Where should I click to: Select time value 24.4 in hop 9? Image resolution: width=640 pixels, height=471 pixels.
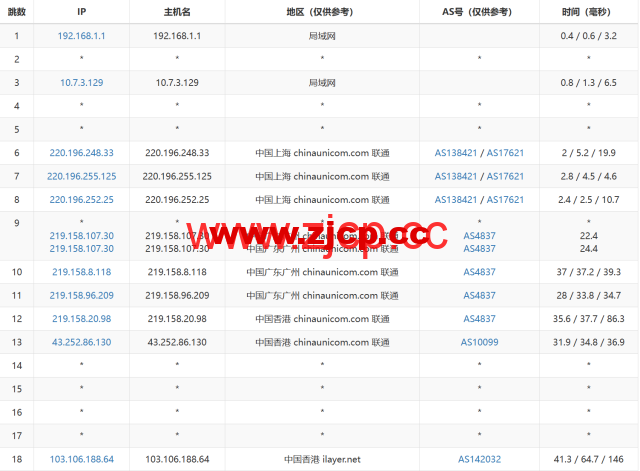(x=589, y=249)
